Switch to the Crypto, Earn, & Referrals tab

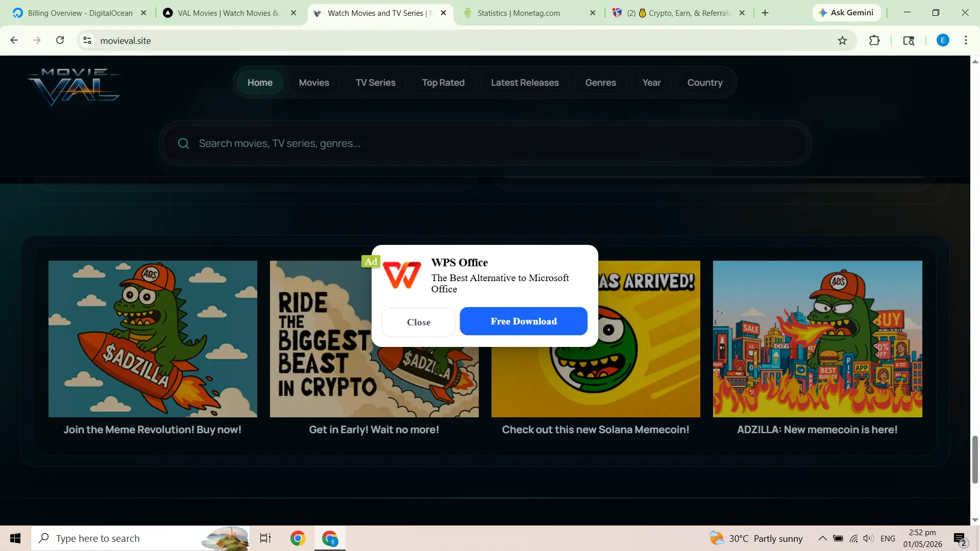679,13
